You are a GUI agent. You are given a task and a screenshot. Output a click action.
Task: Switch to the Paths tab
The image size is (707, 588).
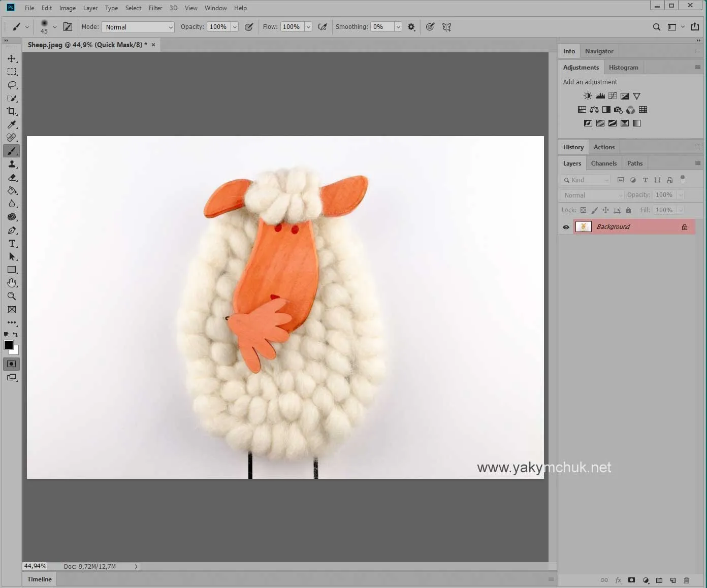click(635, 164)
